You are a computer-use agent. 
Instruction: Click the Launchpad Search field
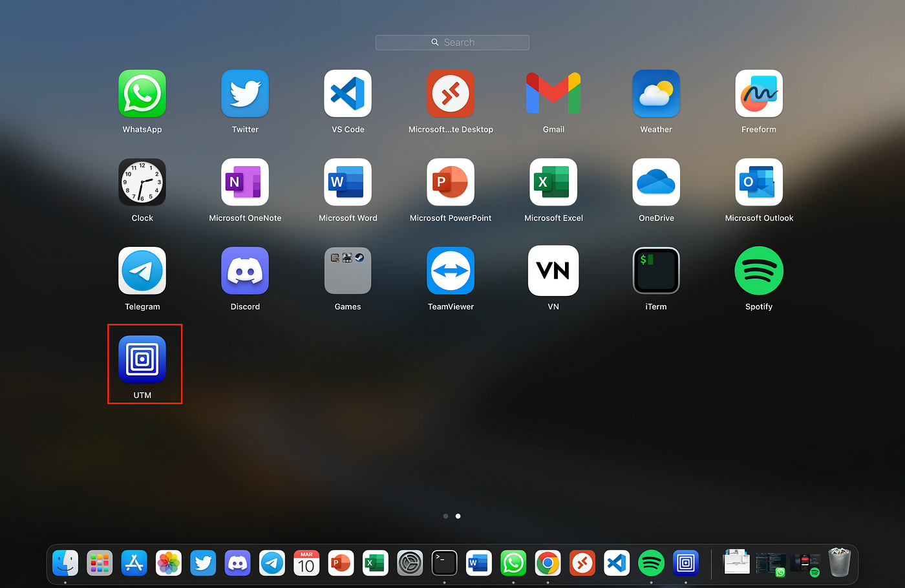click(452, 43)
